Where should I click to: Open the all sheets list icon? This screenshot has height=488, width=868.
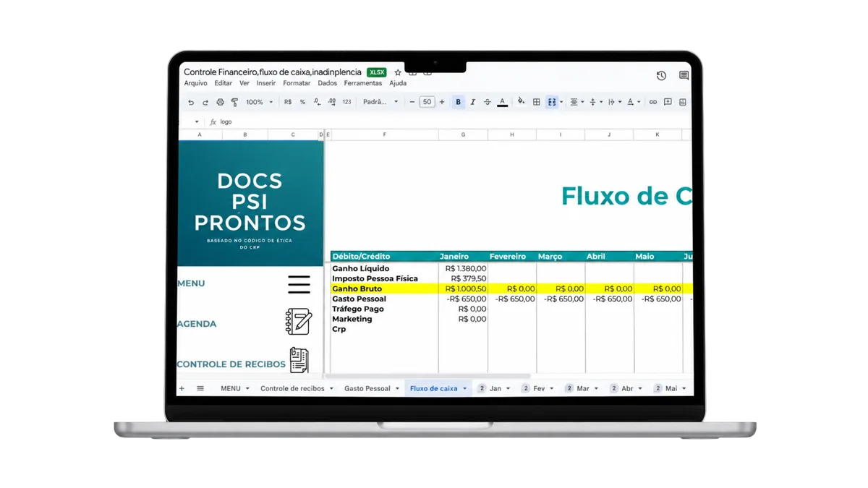[200, 389]
